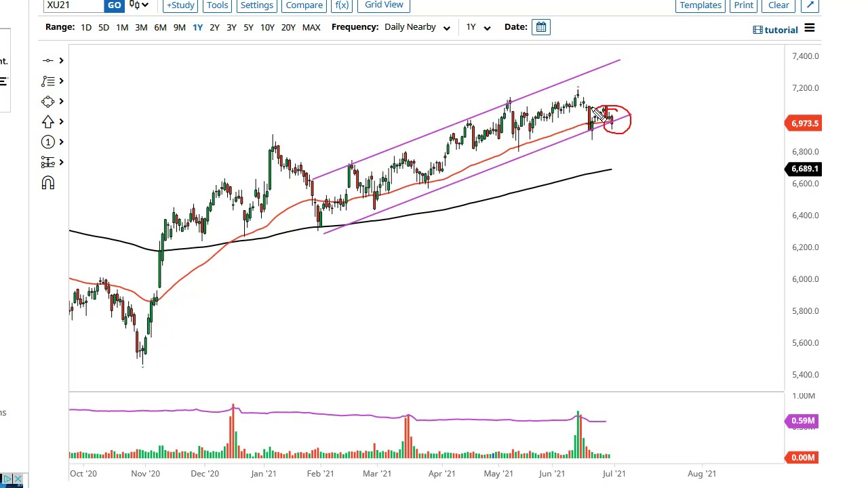Click the f(x) expressions button
This screenshot has width=868, height=488.
342,5
